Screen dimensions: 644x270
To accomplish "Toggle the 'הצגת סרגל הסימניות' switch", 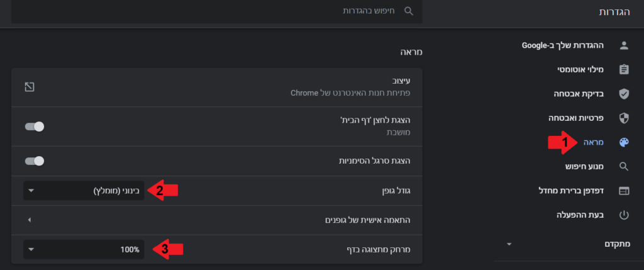I will coord(34,161).
